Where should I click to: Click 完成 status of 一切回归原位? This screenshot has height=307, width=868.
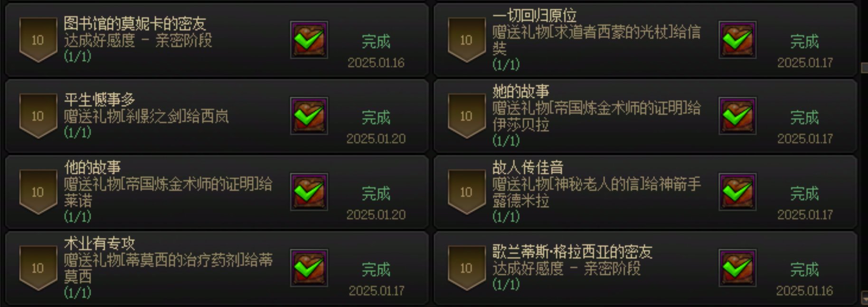(804, 41)
